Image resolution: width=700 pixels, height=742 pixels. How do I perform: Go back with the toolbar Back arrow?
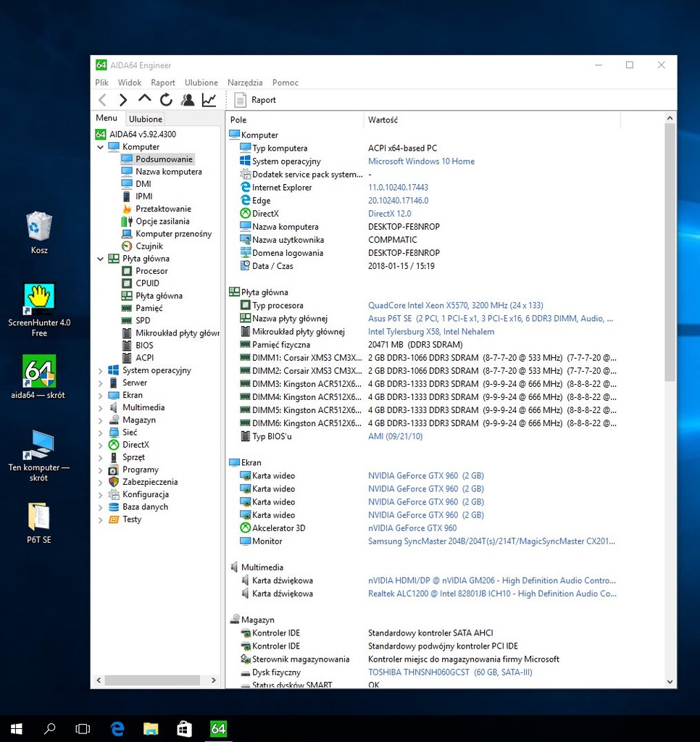pyautogui.click(x=102, y=100)
